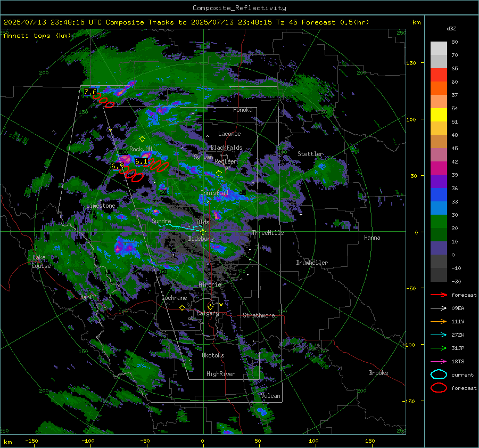Select the radar site diamond at Didsbury
This screenshot has width=479, height=448.
point(203,232)
